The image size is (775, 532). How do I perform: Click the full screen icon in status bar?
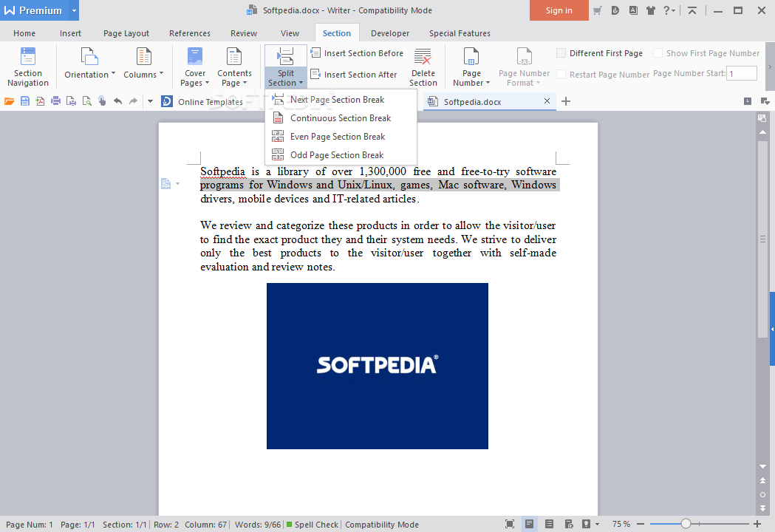[510, 524]
